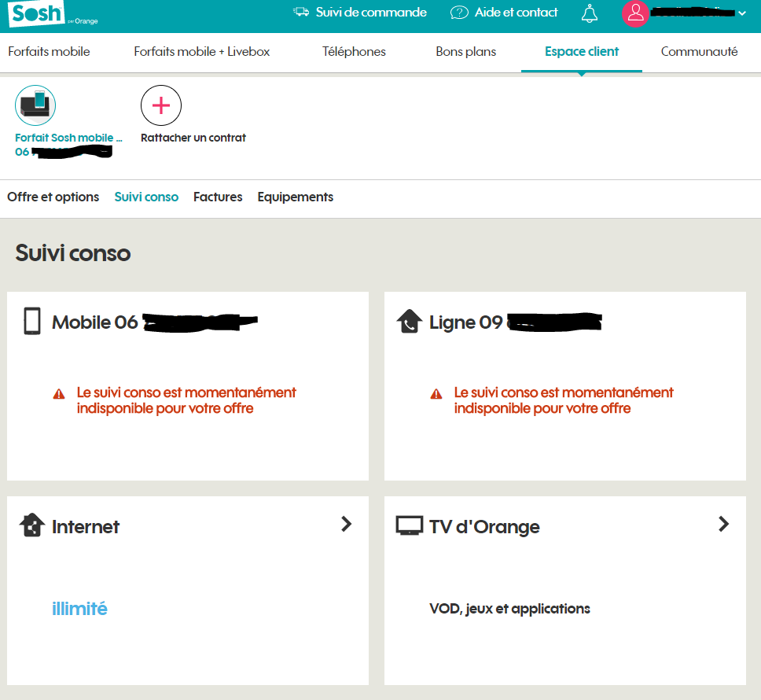Click the Suivi de commande link

371,13
